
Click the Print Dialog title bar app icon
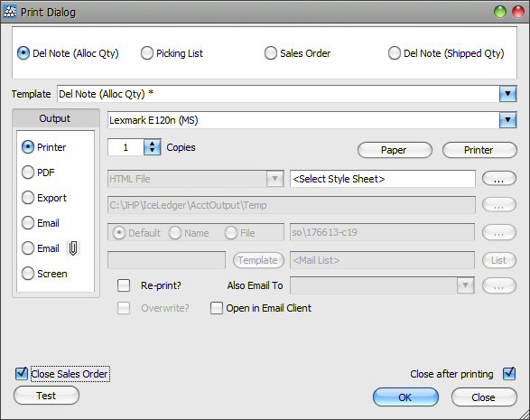coord(9,12)
